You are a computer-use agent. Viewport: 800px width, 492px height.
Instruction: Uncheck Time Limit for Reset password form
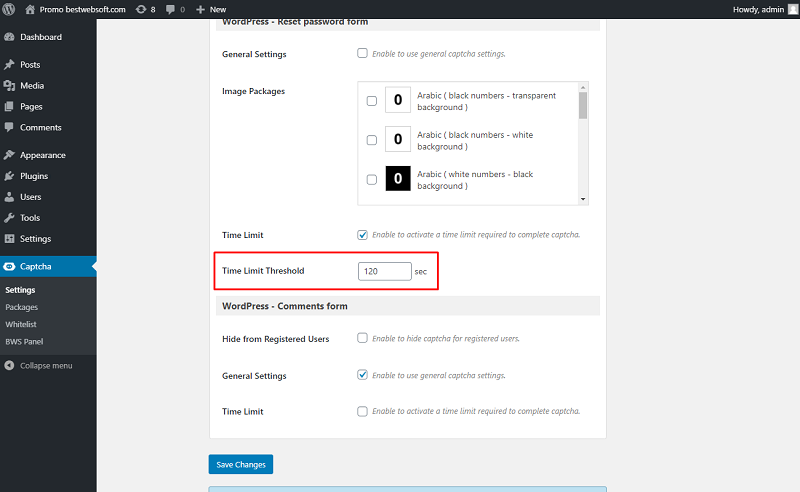point(362,235)
